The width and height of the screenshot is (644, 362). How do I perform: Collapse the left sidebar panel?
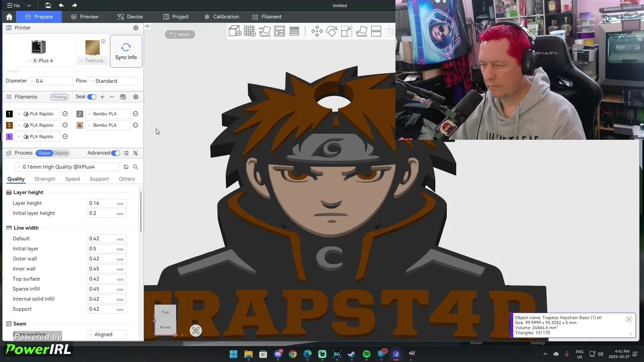[147, 26]
